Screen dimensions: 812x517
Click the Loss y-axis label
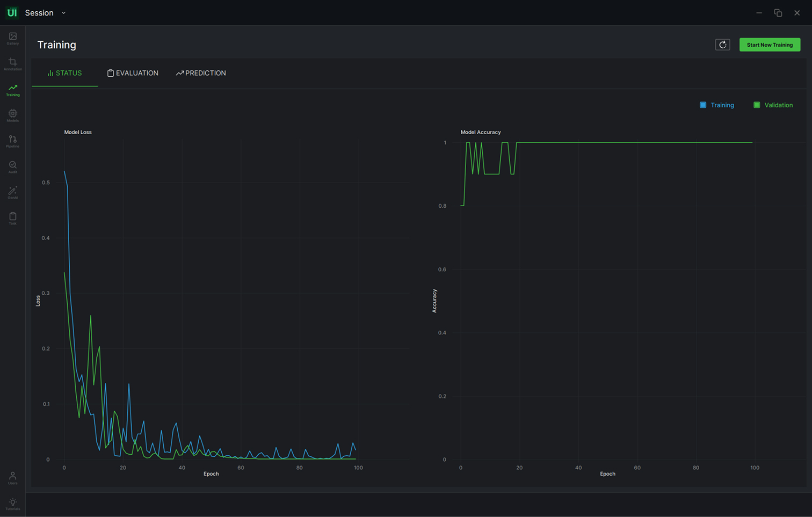click(x=38, y=301)
